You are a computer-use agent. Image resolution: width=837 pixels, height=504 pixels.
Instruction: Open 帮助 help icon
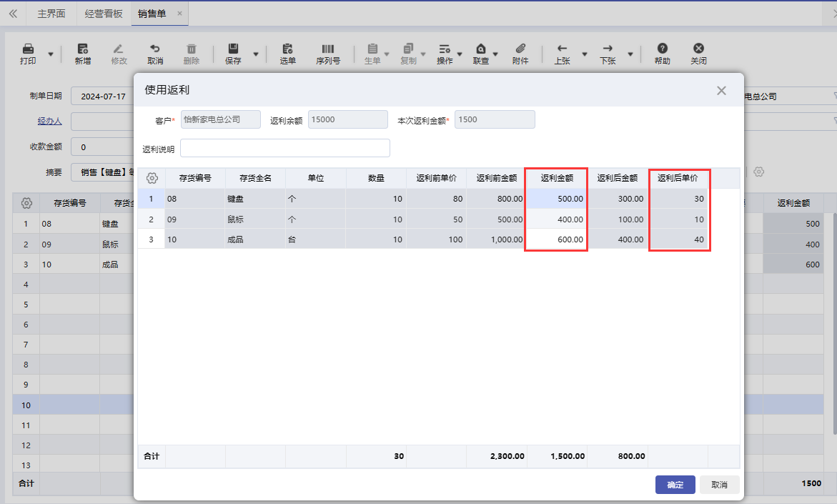tap(662, 49)
